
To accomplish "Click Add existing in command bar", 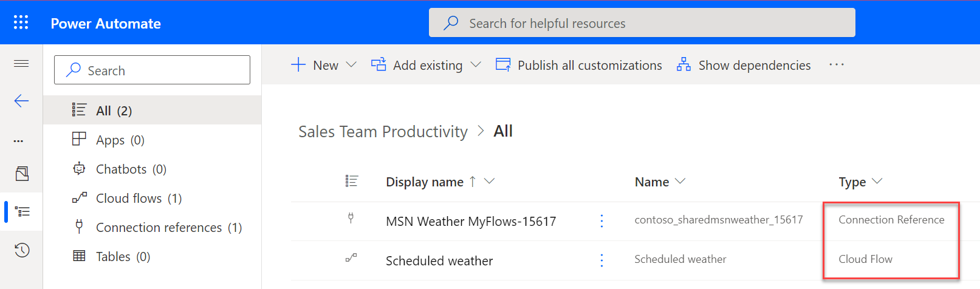I will coord(417,65).
